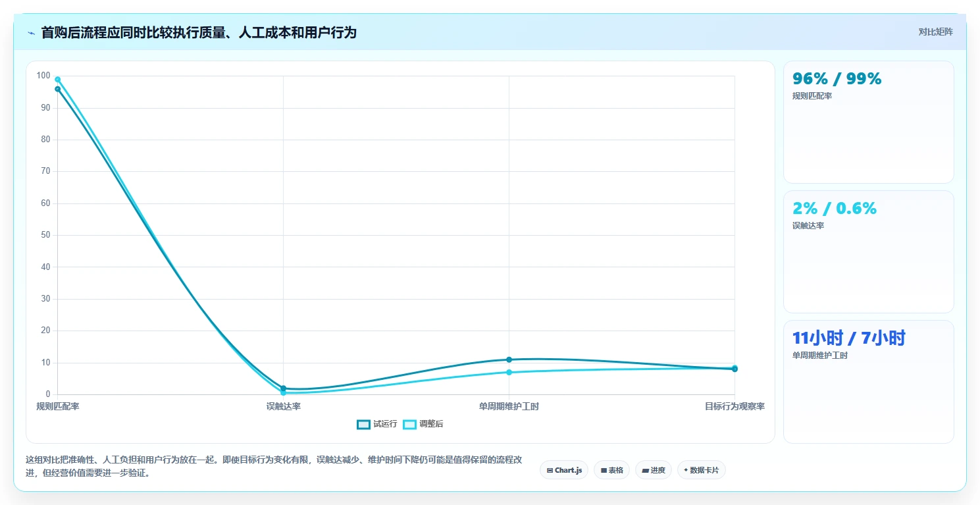Viewport: 980px width, 505px height.
Task: Click the x-axis label 误触达率
Action: 284,406
